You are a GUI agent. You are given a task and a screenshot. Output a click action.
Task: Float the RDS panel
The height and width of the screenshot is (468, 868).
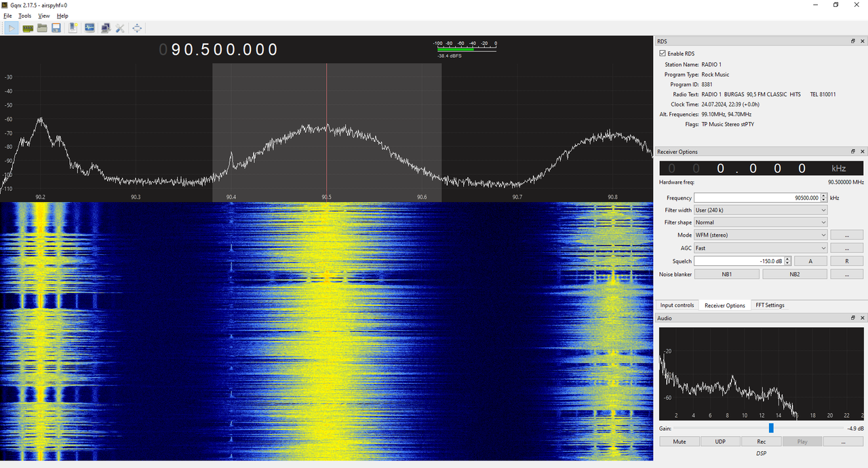pyautogui.click(x=853, y=41)
